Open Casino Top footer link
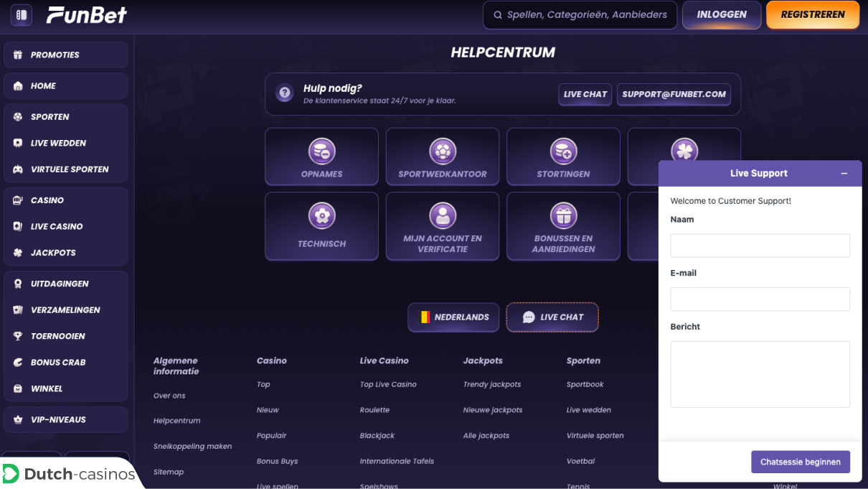The width and height of the screenshot is (868, 489). [263, 384]
